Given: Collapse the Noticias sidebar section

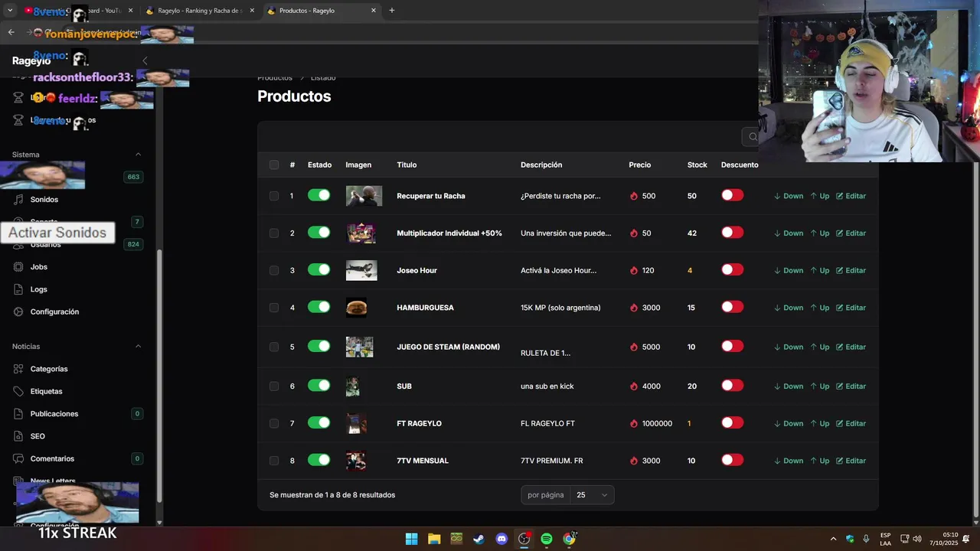Looking at the screenshot, I should click(138, 347).
